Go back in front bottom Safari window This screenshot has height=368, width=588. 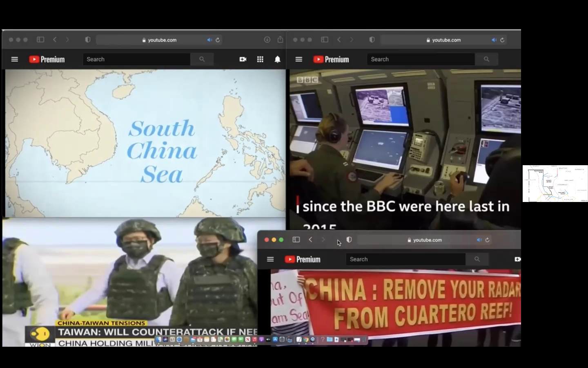(x=310, y=240)
